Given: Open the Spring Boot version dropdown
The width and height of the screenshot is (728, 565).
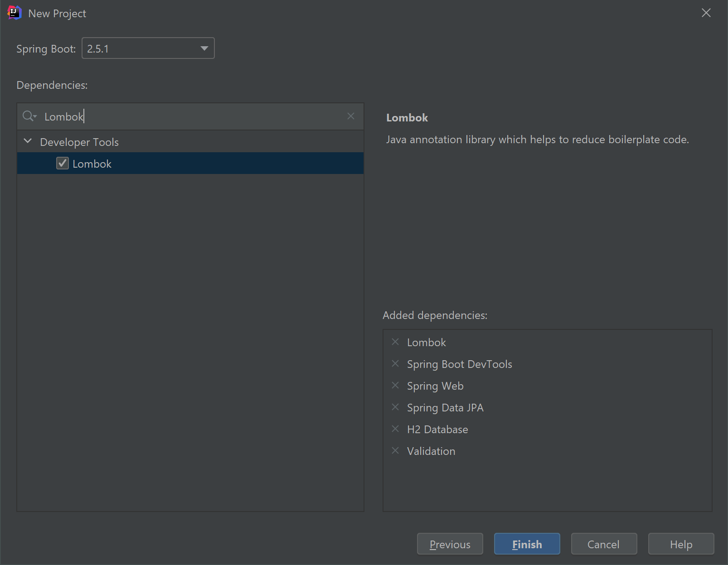Looking at the screenshot, I should [204, 48].
